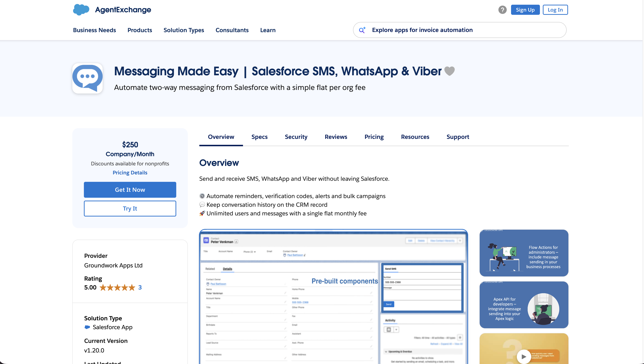The width and height of the screenshot is (644, 364).
Task: Open the Flow Actions for administrators thumbnail
Action: coord(524,253)
